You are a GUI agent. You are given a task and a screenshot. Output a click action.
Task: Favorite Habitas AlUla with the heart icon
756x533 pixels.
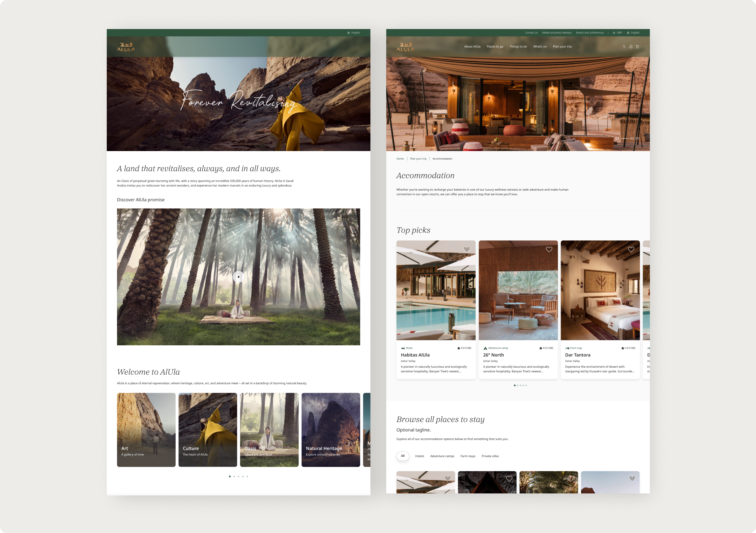tap(466, 249)
